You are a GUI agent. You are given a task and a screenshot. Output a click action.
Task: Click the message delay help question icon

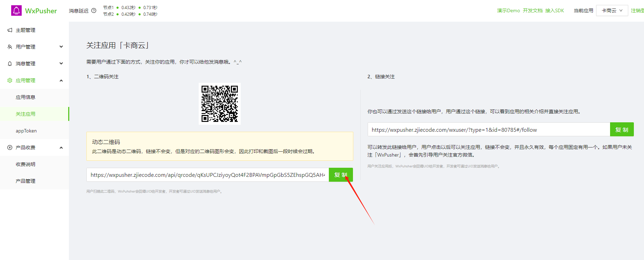pos(94,10)
